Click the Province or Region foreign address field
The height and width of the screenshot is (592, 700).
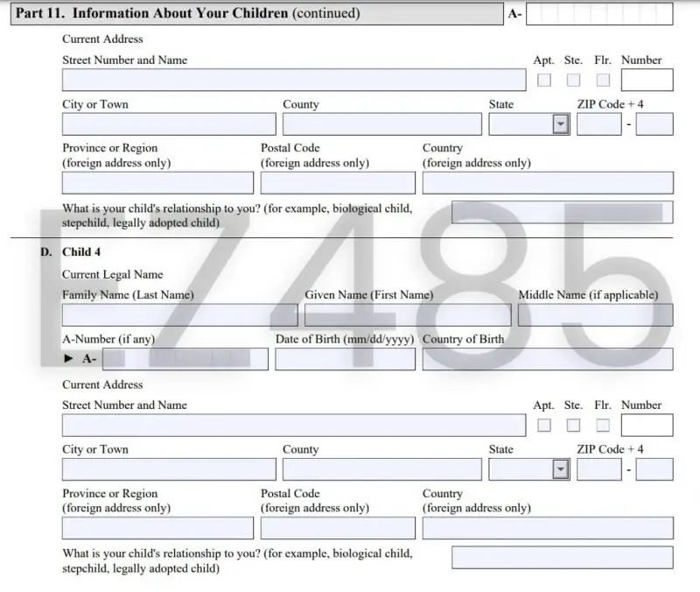click(x=157, y=182)
